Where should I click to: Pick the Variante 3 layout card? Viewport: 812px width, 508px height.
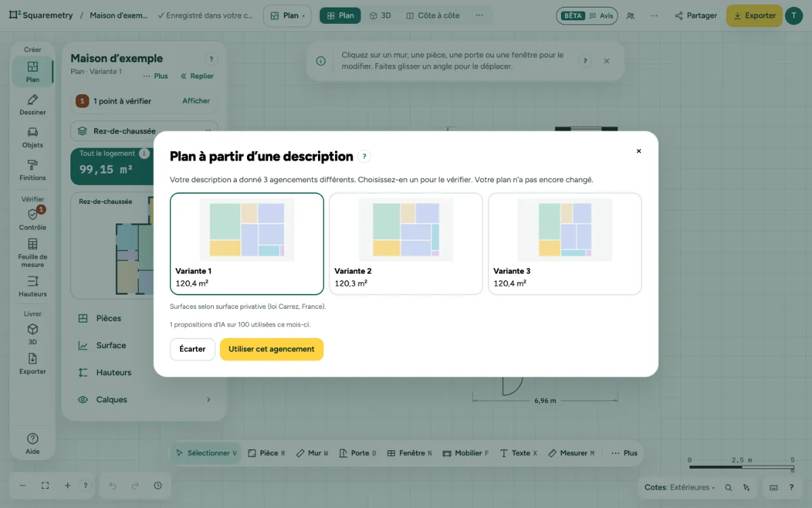pyautogui.click(x=565, y=244)
